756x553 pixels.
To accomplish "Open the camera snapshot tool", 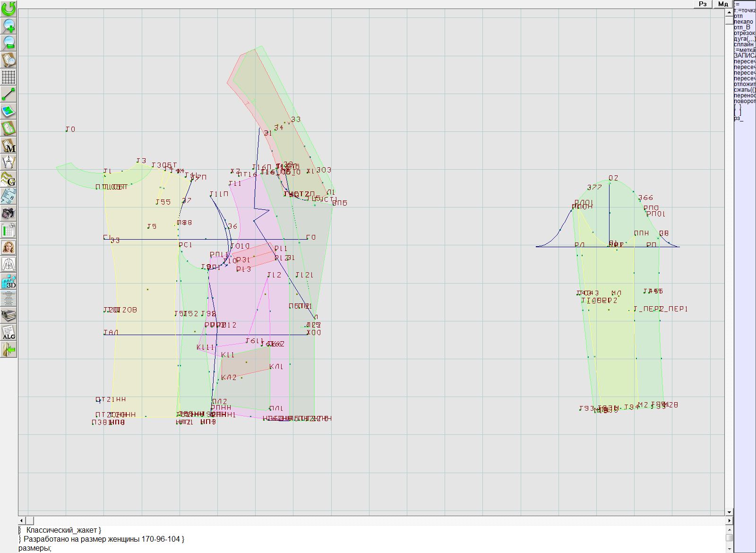I will [9, 213].
